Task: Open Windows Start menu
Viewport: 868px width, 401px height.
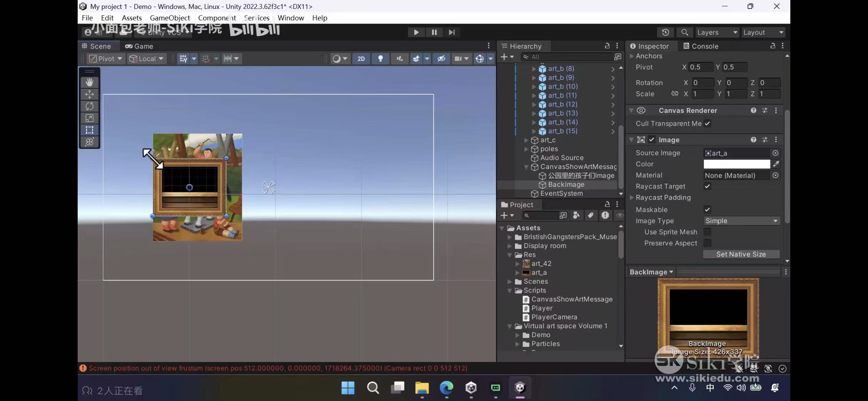Action: (x=348, y=388)
